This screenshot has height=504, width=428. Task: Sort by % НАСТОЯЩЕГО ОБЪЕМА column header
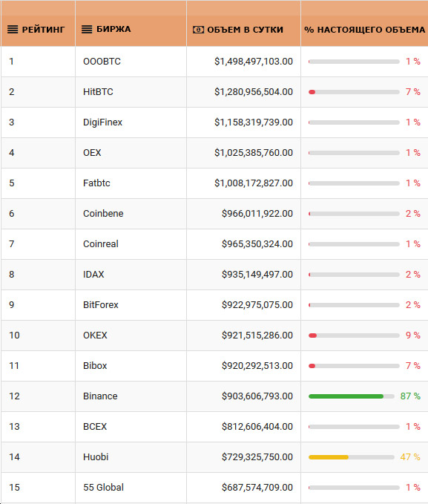click(x=365, y=30)
